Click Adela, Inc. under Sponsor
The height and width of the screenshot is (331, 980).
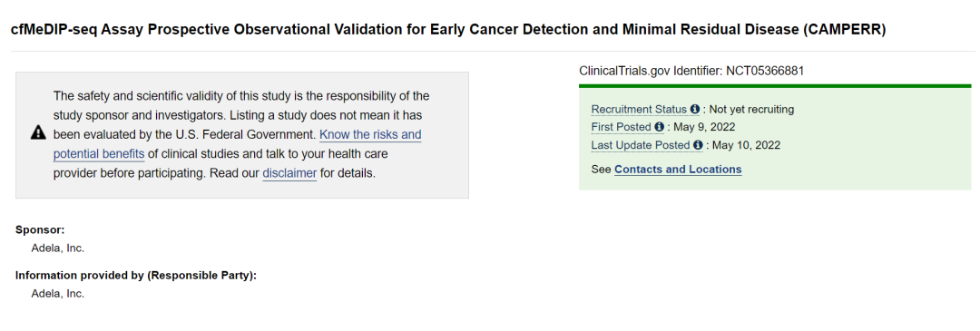tap(57, 248)
